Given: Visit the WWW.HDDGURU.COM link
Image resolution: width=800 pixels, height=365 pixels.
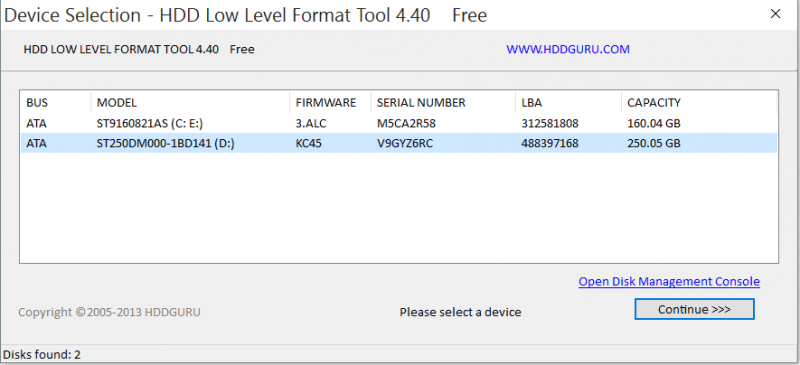Looking at the screenshot, I should (x=568, y=50).
